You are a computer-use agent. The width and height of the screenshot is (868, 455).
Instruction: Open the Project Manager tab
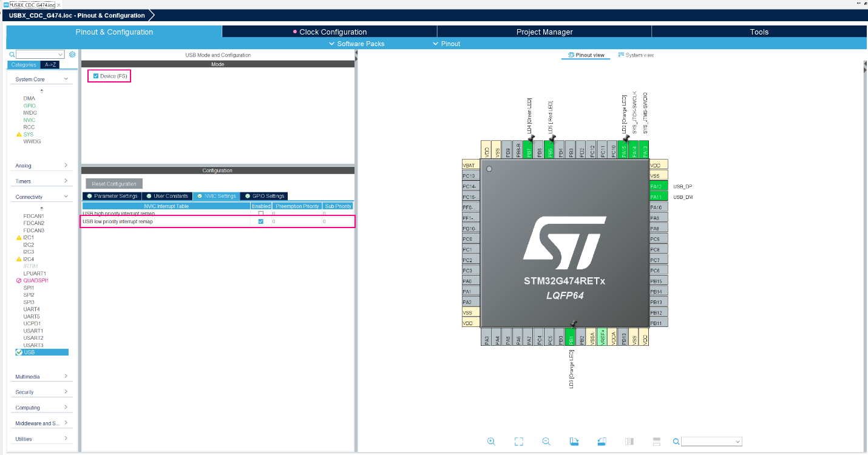point(544,32)
